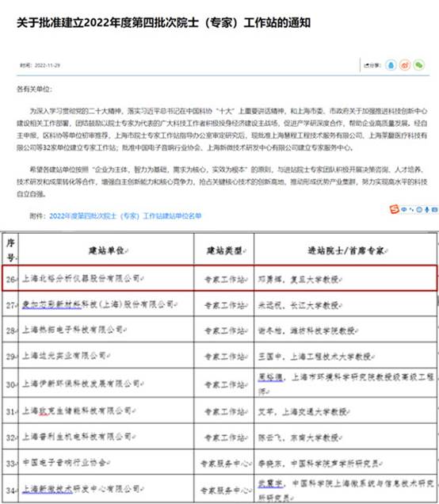439x504 pixels.
Task: Select expert cell containing 上海微系统与信息技术研究所
Action: [345, 489]
